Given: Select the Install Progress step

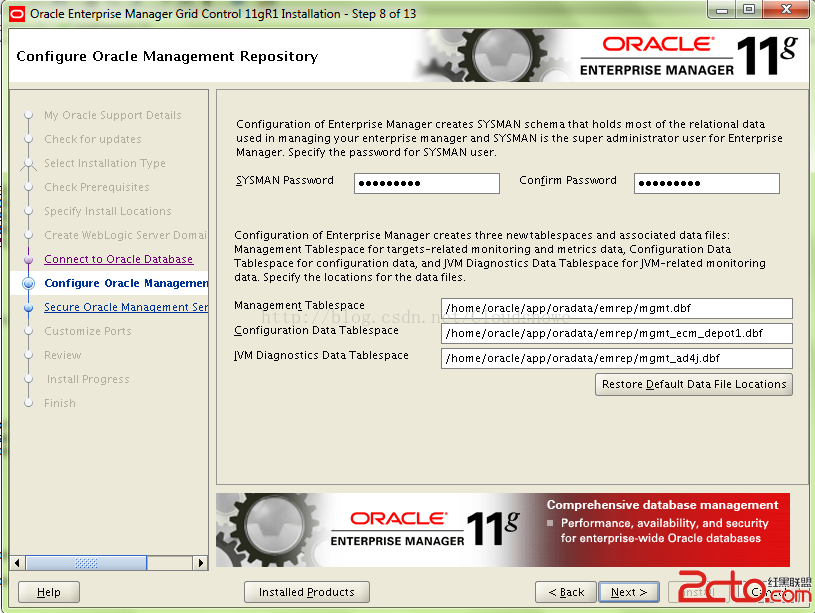Looking at the screenshot, I should click(88, 379).
